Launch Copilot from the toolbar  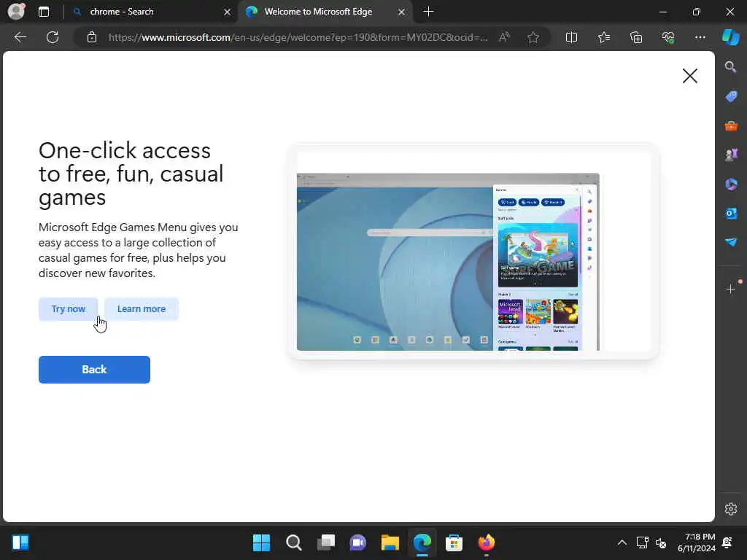tap(730, 37)
